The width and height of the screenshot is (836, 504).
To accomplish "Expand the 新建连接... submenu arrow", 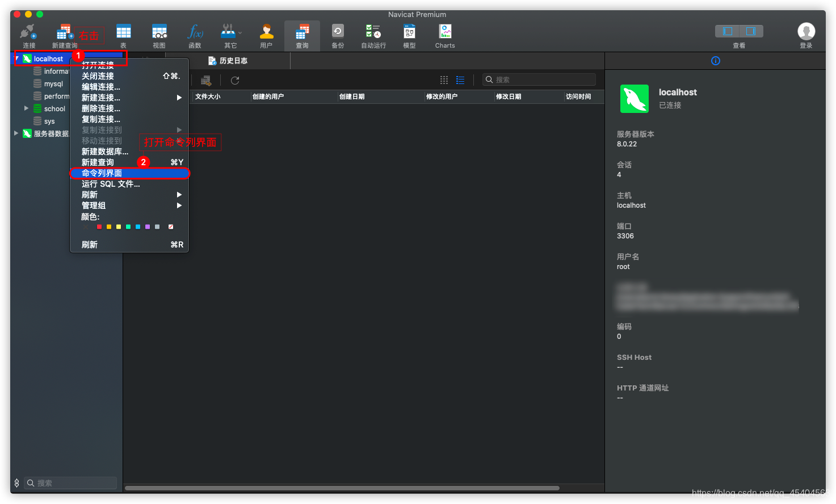I will point(179,98).
